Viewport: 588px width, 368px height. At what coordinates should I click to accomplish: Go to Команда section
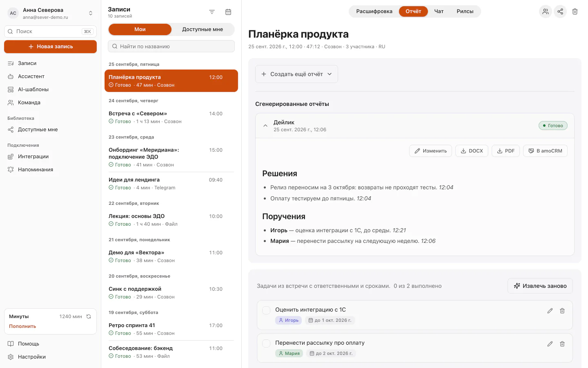[x=50, y=103]
